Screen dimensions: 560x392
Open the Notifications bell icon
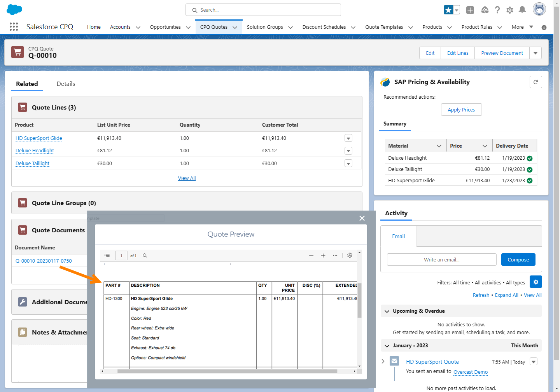click(x=522, y=10)
